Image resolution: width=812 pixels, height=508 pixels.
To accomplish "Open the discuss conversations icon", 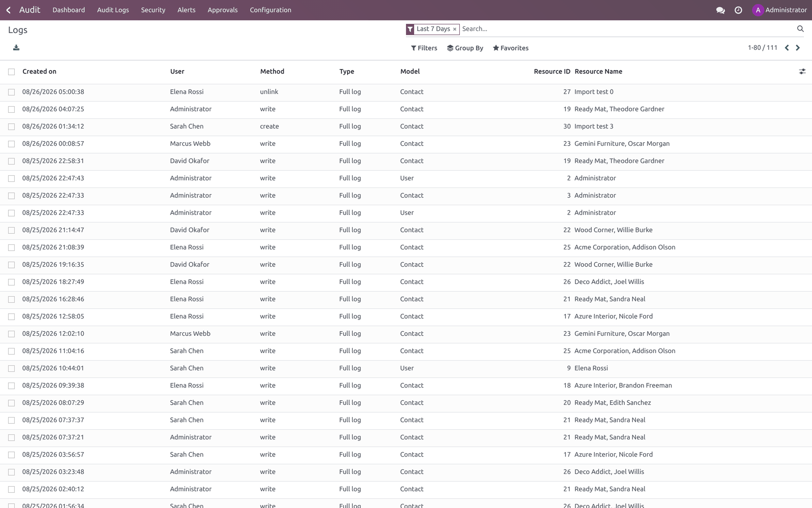I will pyautogui.click(x=720, y=10).
